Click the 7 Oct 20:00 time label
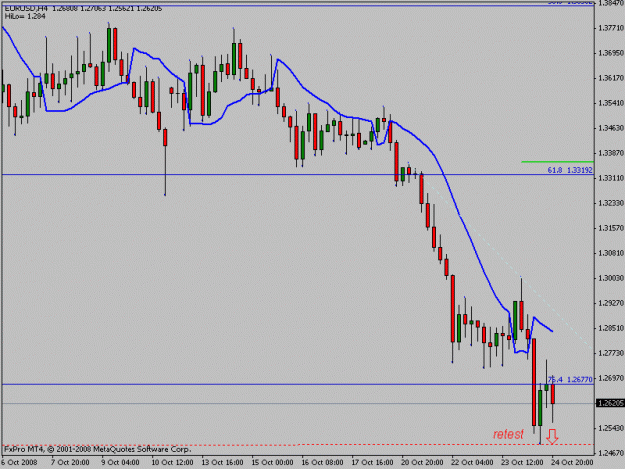 [70, 463]
